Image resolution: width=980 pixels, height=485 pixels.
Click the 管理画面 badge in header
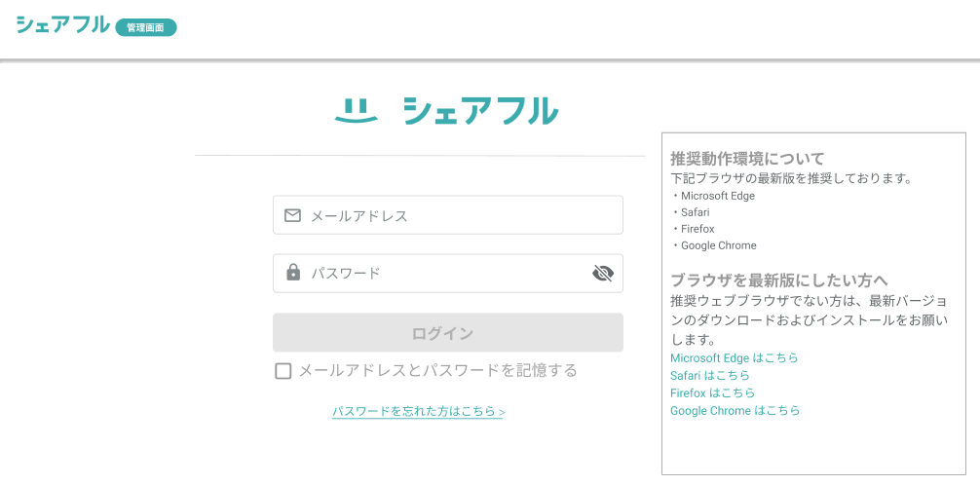[x=145, y=28]
